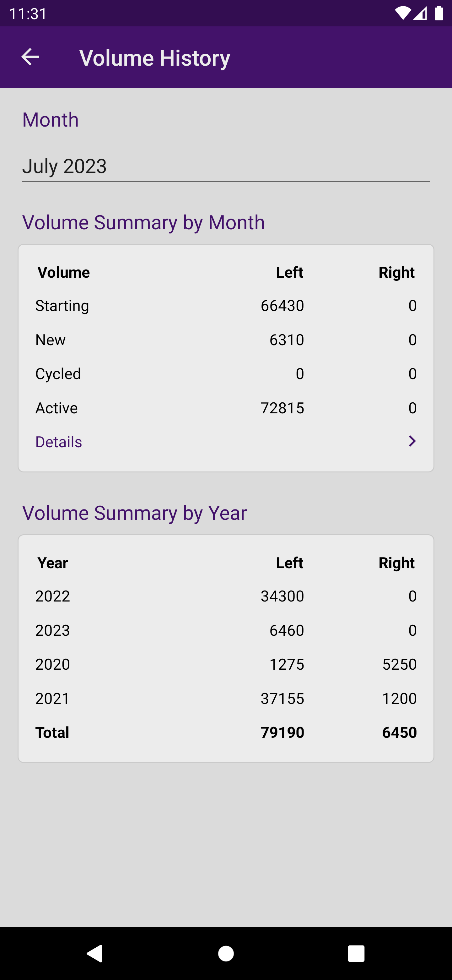Tap the Total row label
The width and height of the screenshot is (452, 980).
point(52,732)
